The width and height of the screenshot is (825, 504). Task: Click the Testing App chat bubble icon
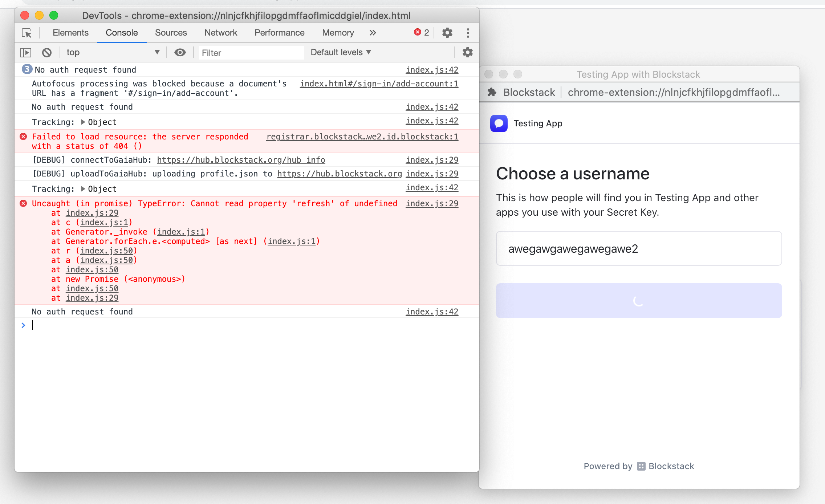pos(499,123)
